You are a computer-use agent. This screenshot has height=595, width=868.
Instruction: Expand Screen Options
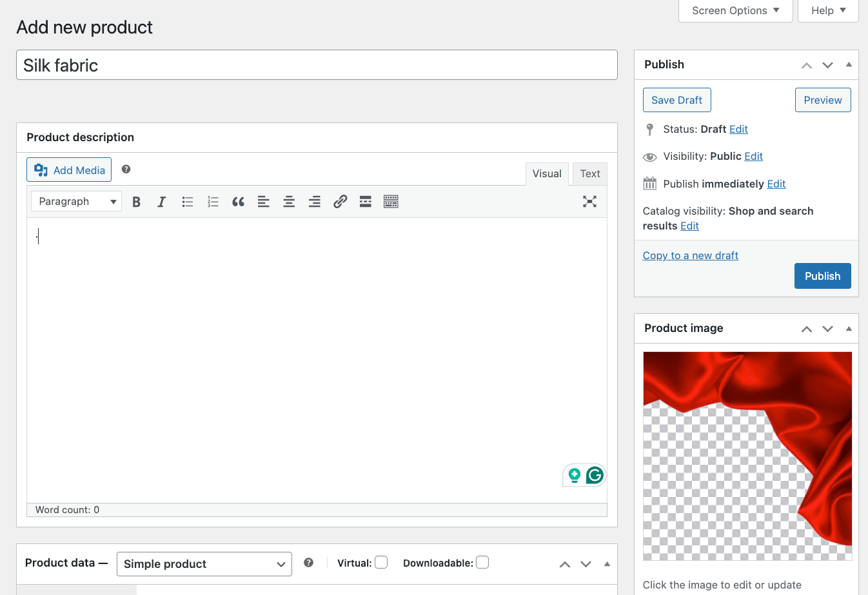[736, 11]
